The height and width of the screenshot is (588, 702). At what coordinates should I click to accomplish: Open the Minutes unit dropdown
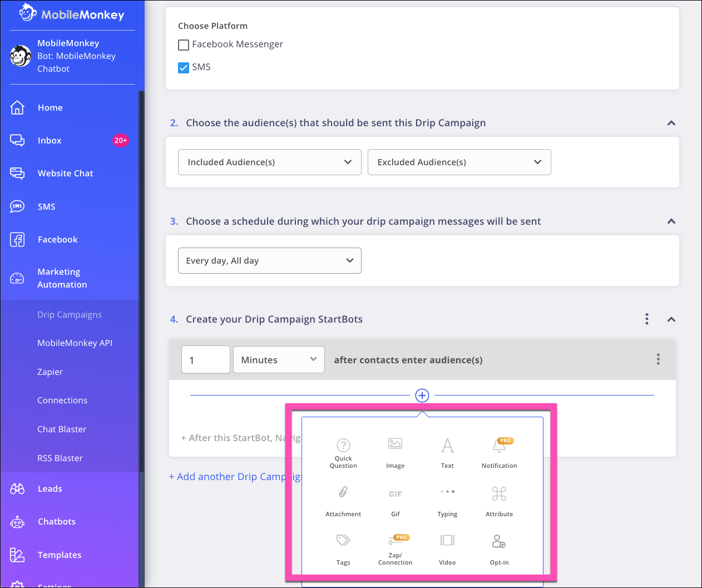[279, 359]
